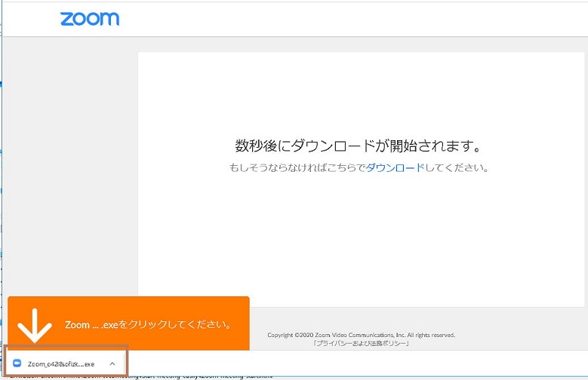This screenshot has width=588, height=380.
Task: Click the Zoom file icon in the download bar
Action: point(17,363)
